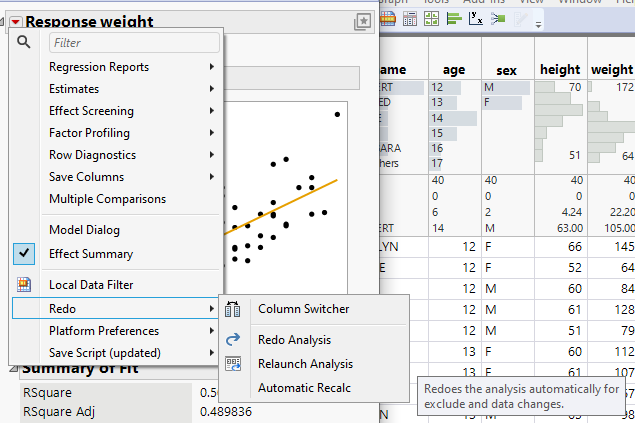Select the sex column header
The image size is (635, 423).
[x=505, y=70]
